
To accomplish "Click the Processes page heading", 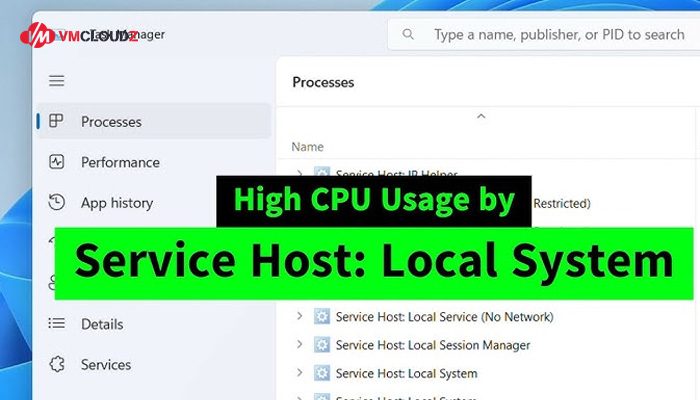I will (x=323, y=82).
